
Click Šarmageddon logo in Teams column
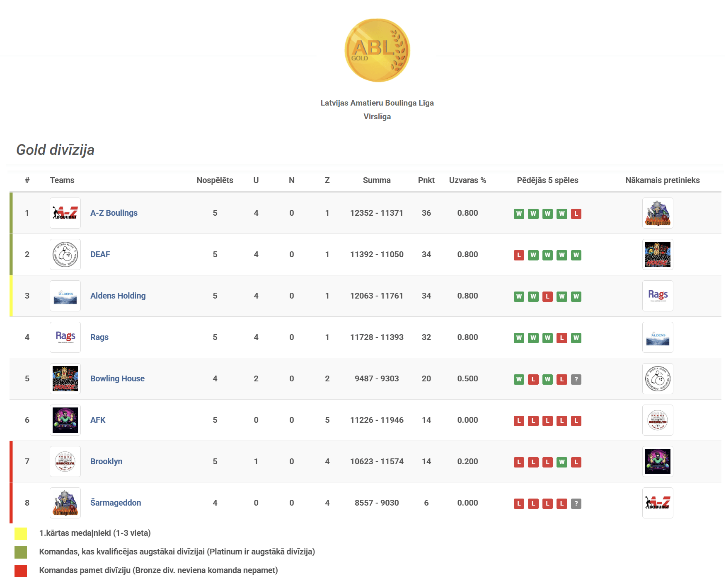pos(65,503)
